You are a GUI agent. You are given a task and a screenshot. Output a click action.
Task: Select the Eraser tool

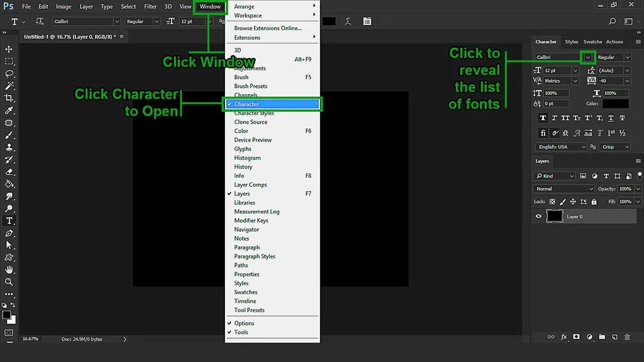(x=9, y=172)
